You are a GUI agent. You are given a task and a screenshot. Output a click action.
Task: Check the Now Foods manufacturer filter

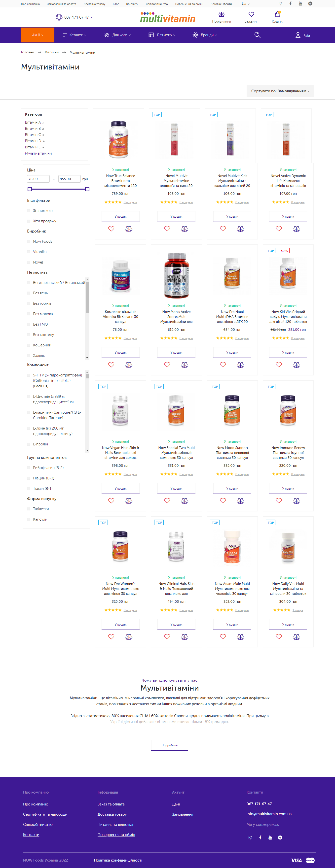point(29,242)
